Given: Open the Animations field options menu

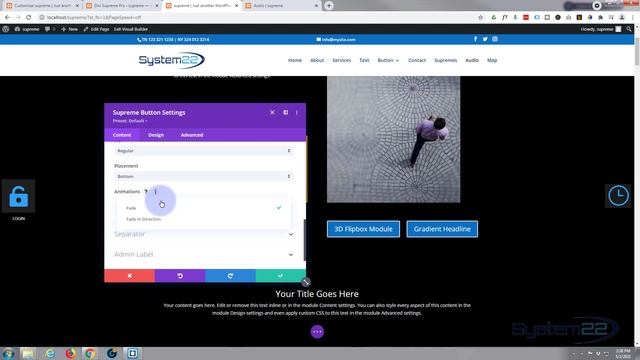Looking at the screenshot, I should [x=156, y=191].
